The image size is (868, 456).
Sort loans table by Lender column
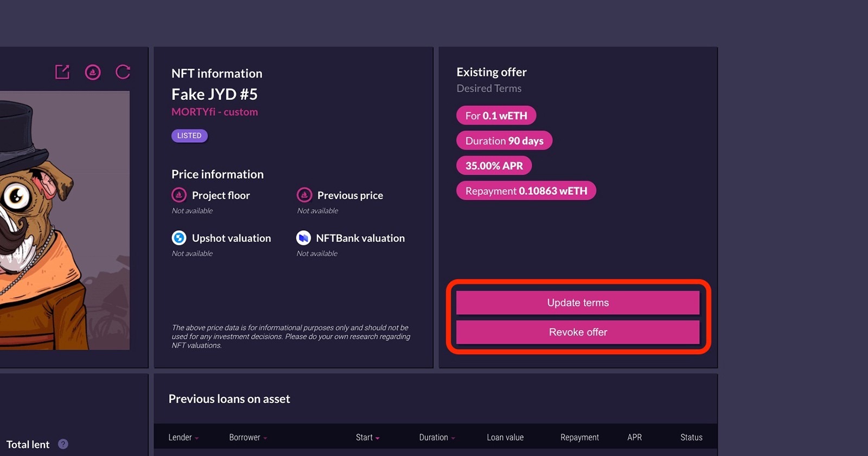[x=183, y=438]
